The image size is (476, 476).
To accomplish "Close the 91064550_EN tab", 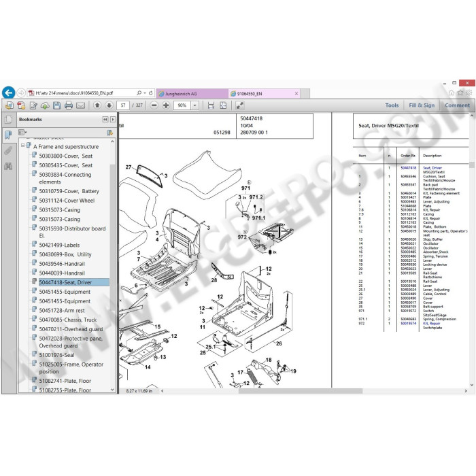I will pyautogui.click(x=296, y=94).
